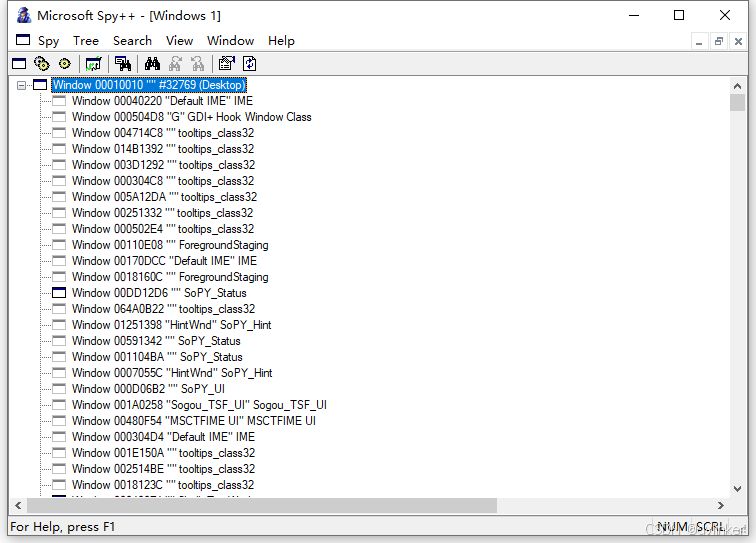Select Window 00010010 #32769 (Desktop) node
This screenshot has width=756, height=543.
click(149, 85)
